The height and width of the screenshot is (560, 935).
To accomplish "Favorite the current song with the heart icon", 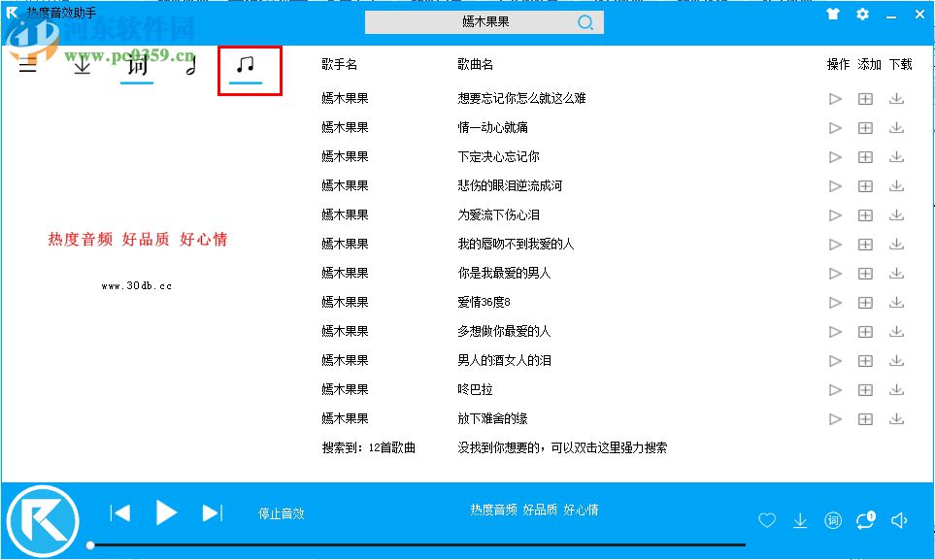I will coord(766,520).
